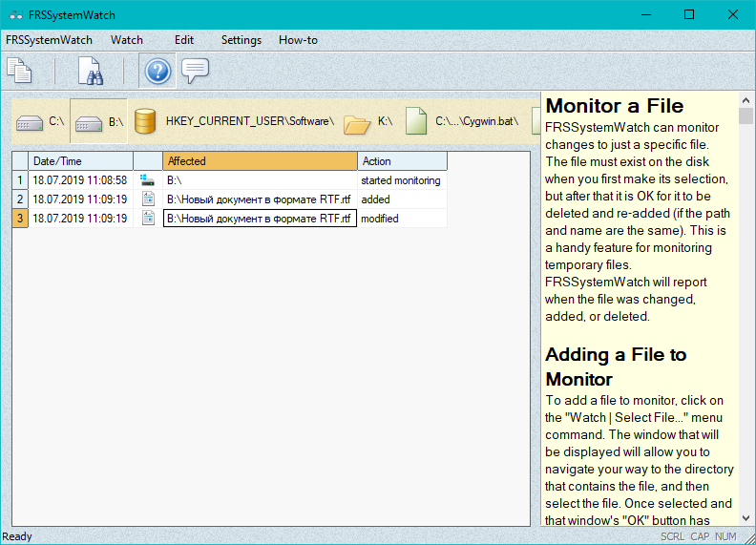Screen dimensions: 756x545
Task: Click the help panel scrollbar thumb
Action: pos(745,116)
